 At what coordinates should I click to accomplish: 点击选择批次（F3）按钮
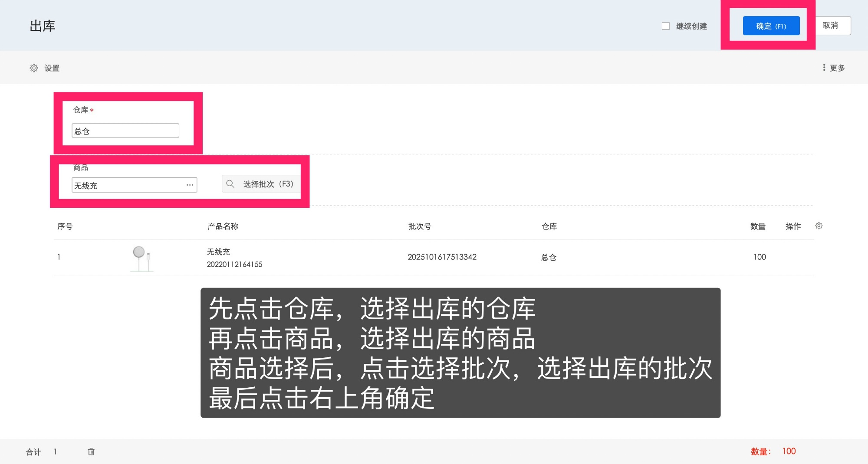coord(260,184)
